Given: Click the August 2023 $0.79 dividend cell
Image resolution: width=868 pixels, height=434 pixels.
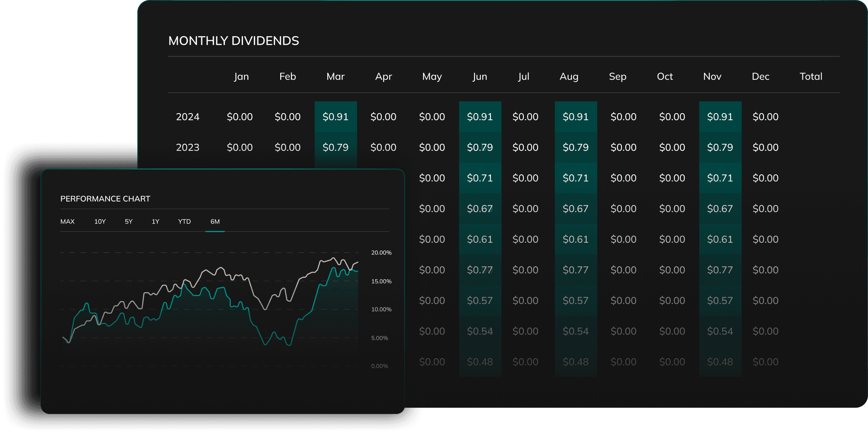Looking at the screenshot, I should tap(576, 148).
